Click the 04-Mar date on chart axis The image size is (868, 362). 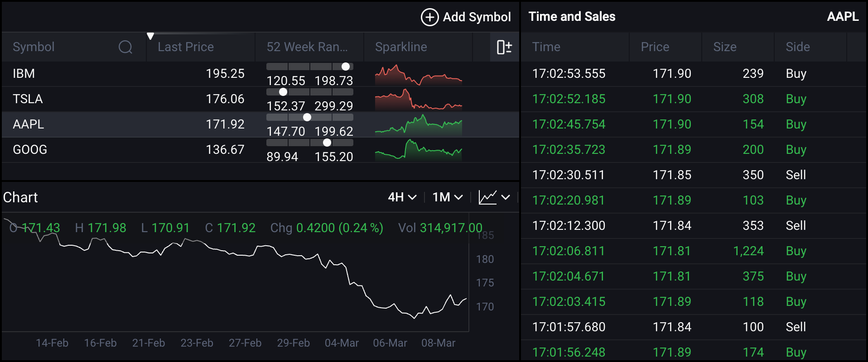(342, 343)
